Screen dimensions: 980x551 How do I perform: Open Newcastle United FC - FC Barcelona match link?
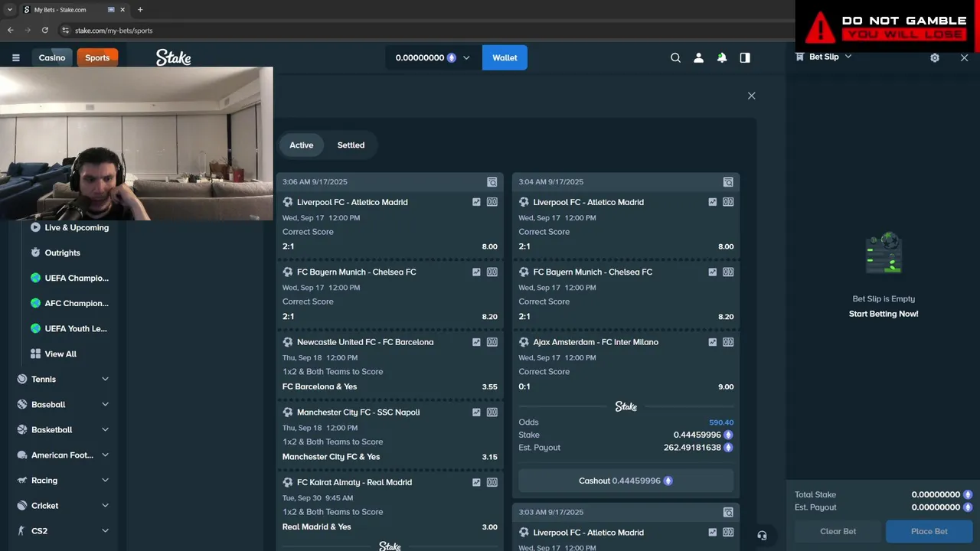coord(365,342)
